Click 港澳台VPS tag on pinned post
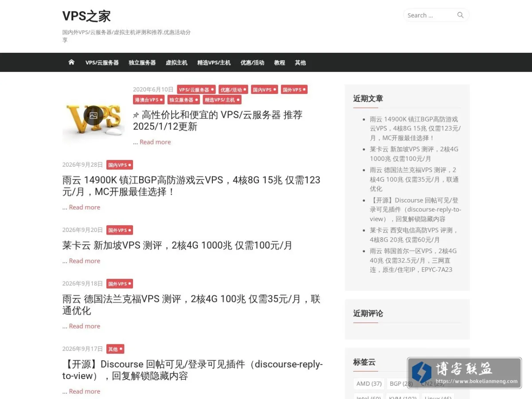Screen dimensions: 532x399 tap(149, 100)
